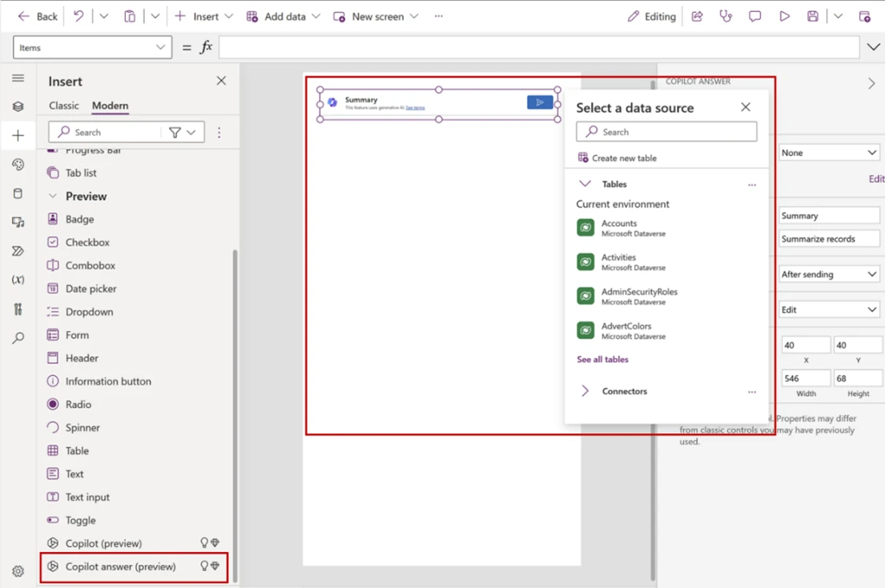Open the After sending dropdown

pyautogui.click(x=828, y=273)
